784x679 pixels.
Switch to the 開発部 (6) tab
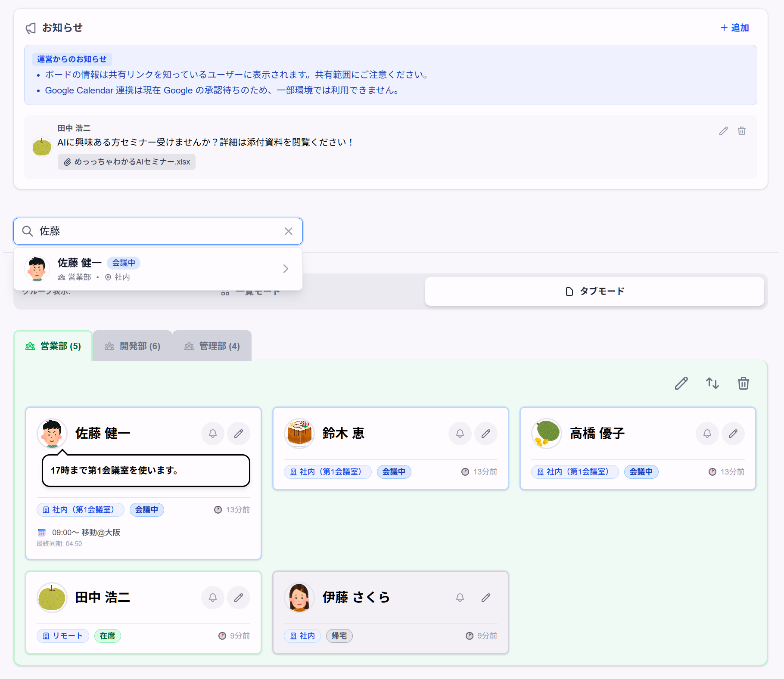(132, 346)
